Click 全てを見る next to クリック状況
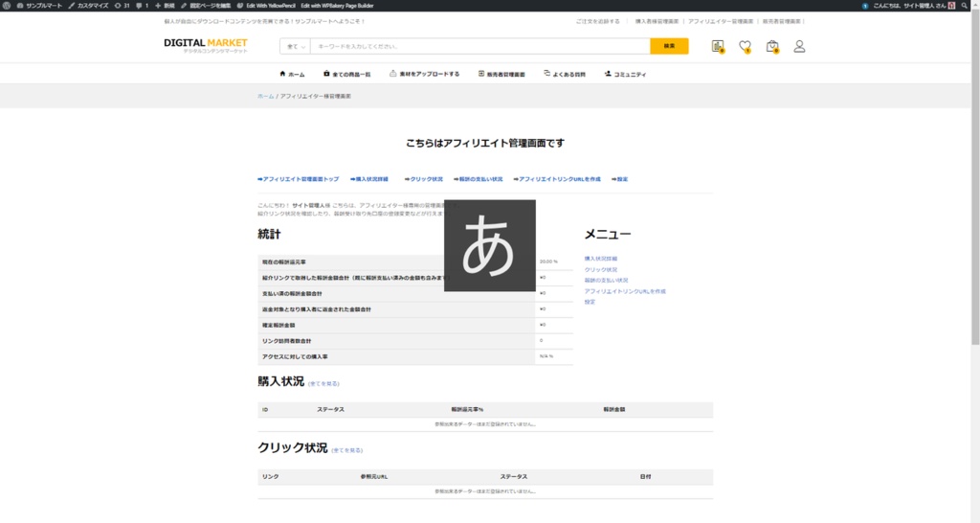The image size is (980, 523). coord(346,450)
